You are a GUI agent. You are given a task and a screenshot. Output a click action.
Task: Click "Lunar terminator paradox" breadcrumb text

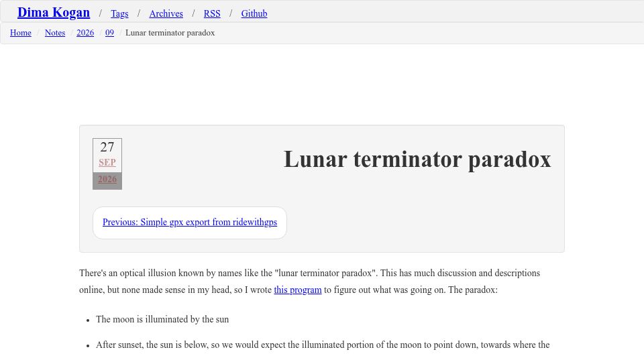click(170, 33)
